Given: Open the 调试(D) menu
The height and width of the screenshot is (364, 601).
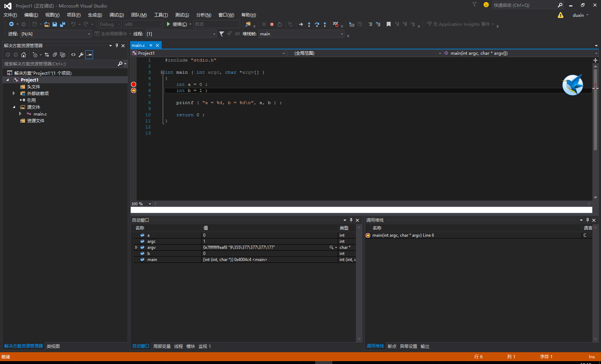Looking at the screenshot, I should [x=117, y=15].
